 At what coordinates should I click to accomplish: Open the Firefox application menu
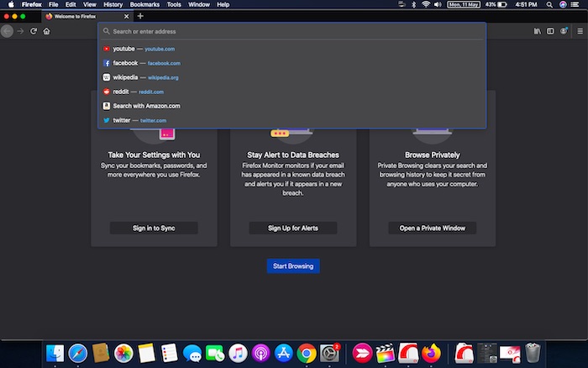pyautogui.click(x=32, y=4)
